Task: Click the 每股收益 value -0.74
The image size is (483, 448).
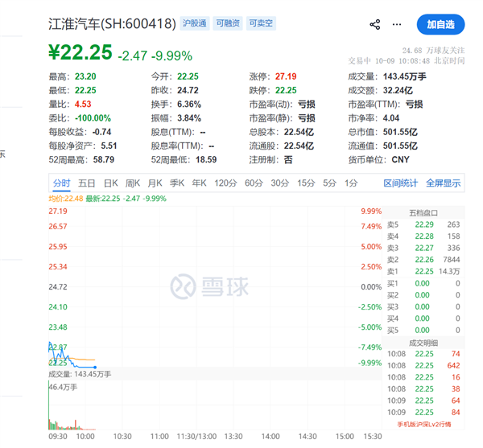Action: pyautogui.click(x=101, y=132)
